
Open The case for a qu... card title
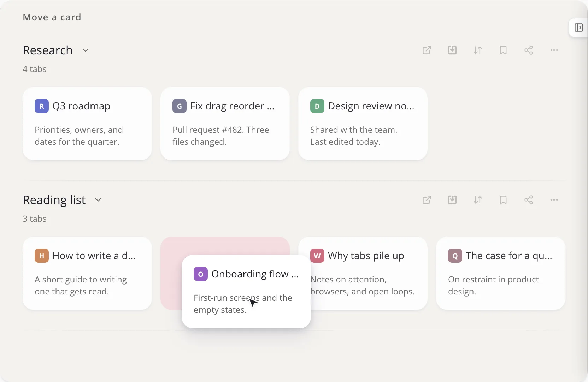[x=509, y=256]
